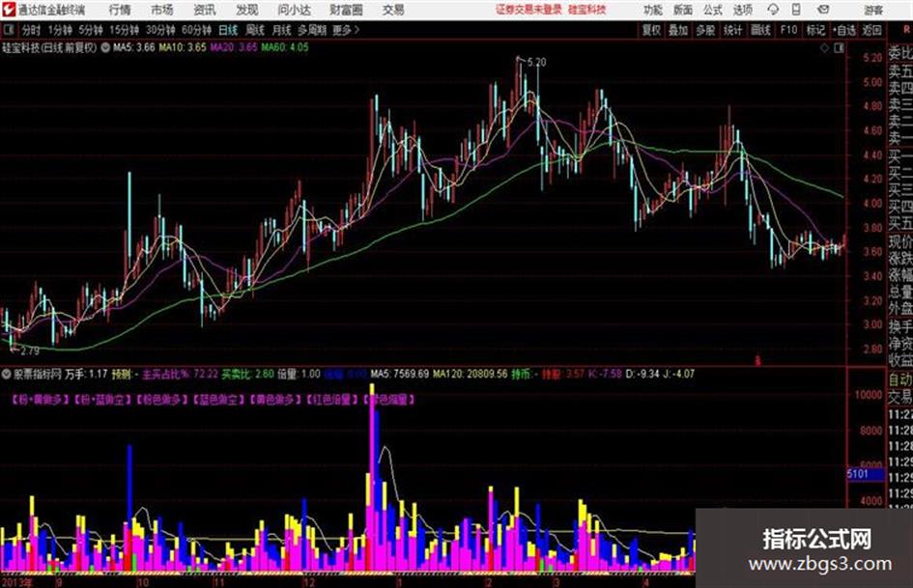Switch to the 5分钟 period tab

tap(90, 30)
